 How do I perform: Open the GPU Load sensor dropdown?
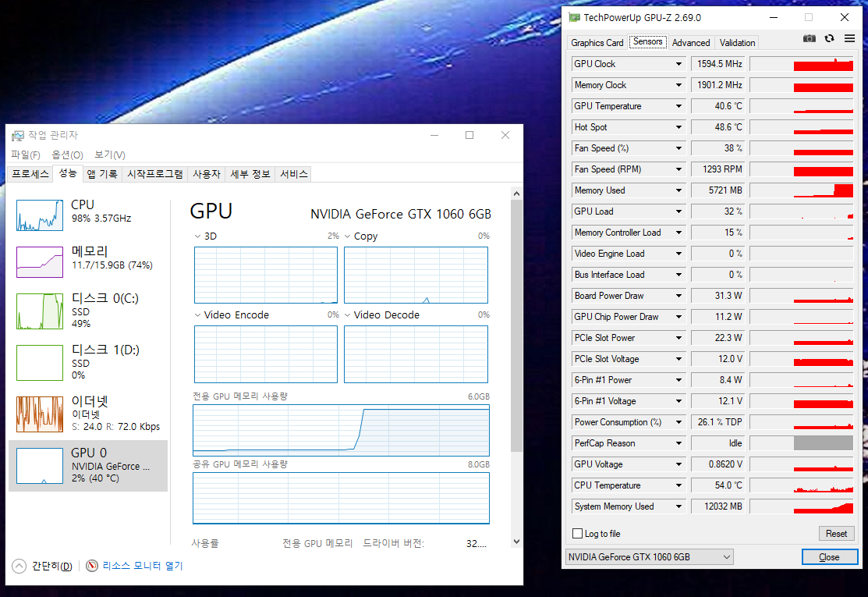pos(678,211)
